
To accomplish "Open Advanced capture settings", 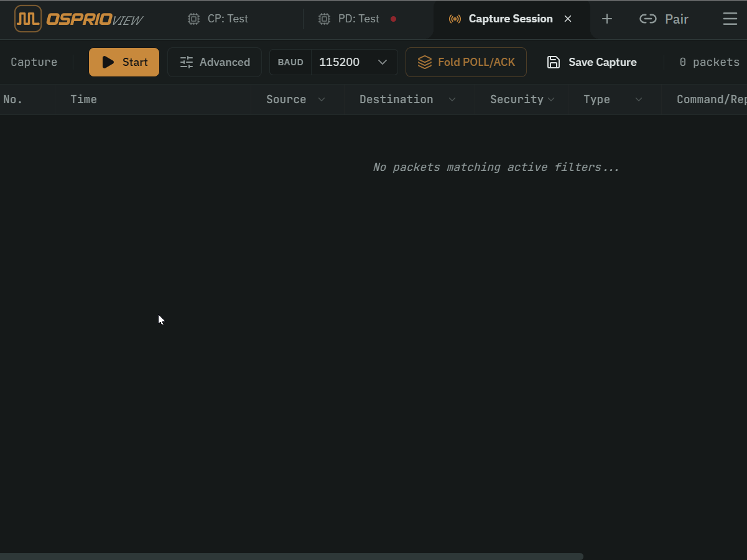I will click(215, 62).
